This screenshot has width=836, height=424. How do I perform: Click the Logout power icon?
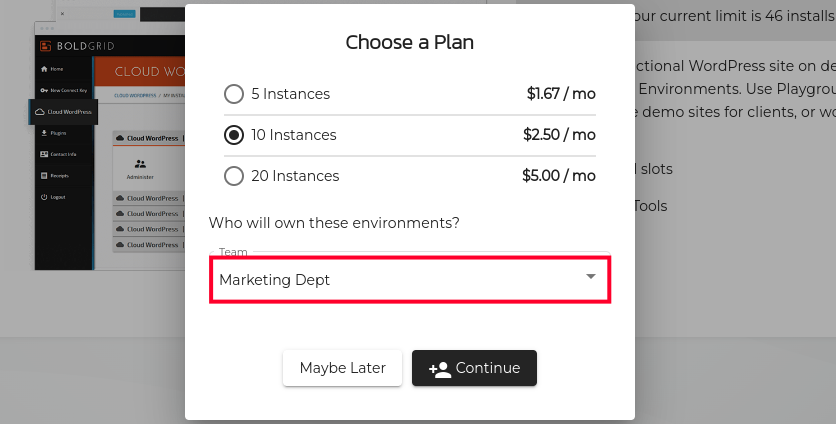pyautogui.click(x=43, y=197)
